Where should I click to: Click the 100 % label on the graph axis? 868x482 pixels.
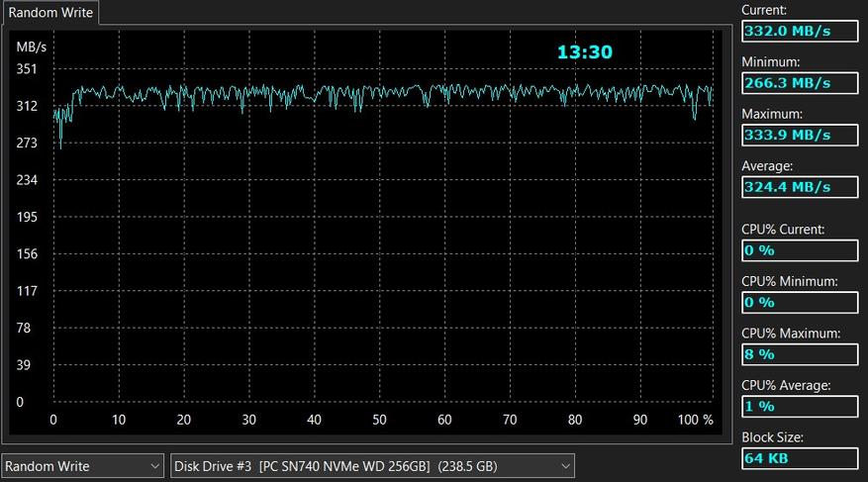point(695,420)
